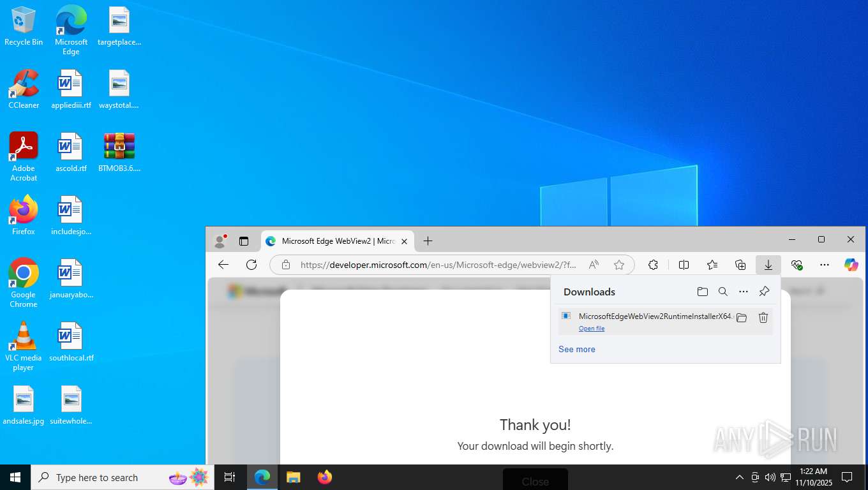
Task: Open File Explorer from taskbar
Action: 294,477
